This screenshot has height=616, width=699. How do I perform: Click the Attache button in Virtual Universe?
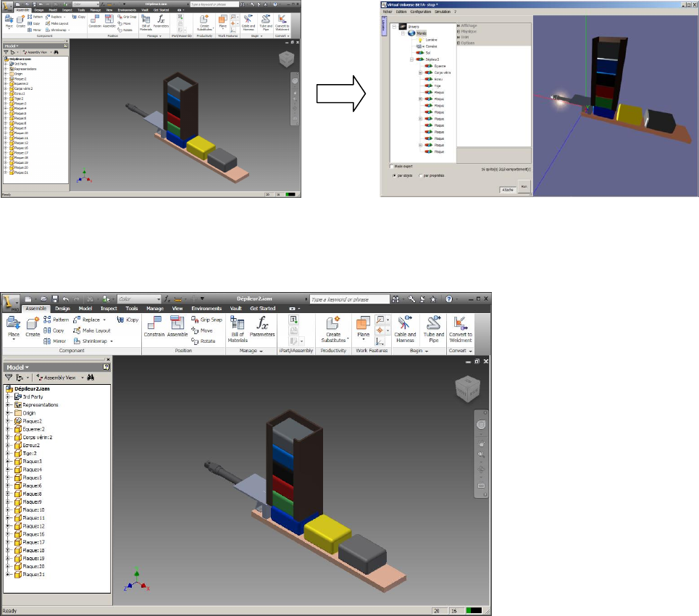508,190
